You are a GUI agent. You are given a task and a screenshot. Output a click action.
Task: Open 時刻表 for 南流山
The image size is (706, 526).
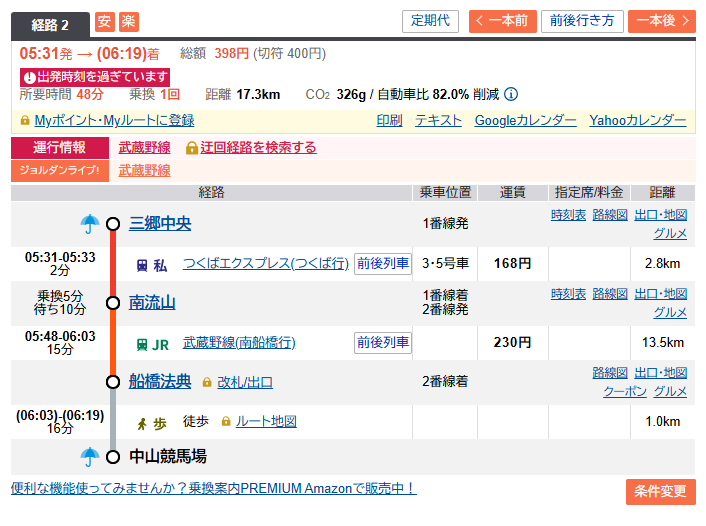(x=568, y=294)
